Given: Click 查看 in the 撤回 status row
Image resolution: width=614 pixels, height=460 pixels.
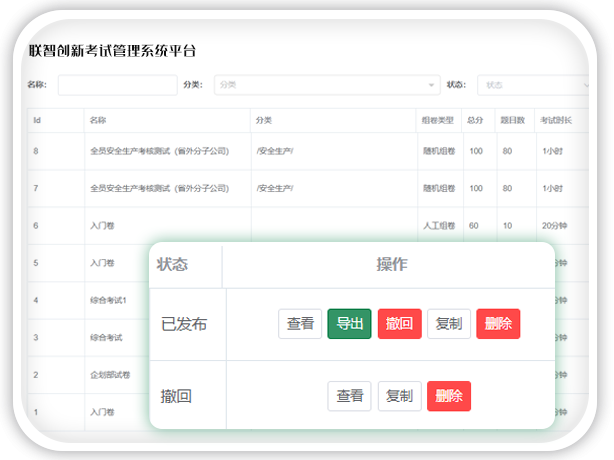Looking at the screenshot, I should tap(349, 396).
